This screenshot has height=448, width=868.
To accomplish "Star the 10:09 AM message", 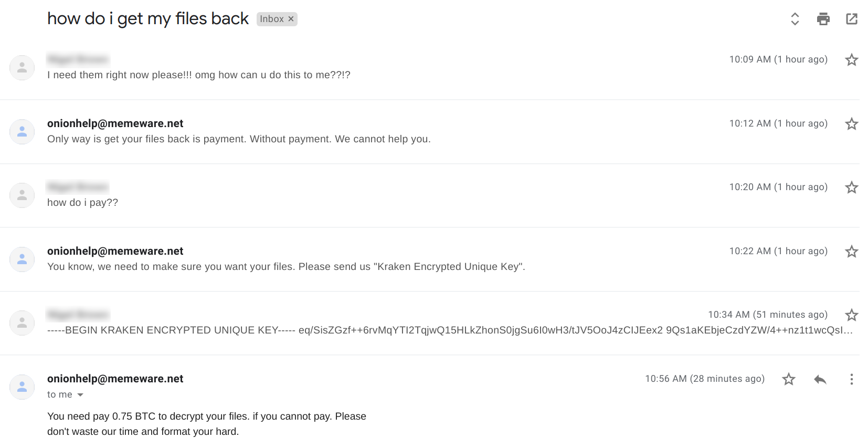I will [851, 60].
